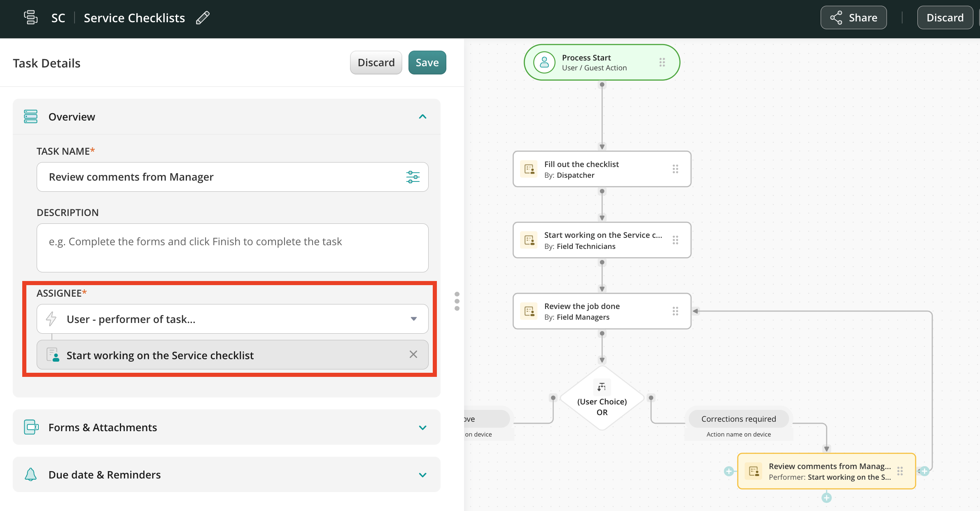Screen dimensions: 980x511
Task: Click the Share button in header
Action: (853, 18)
